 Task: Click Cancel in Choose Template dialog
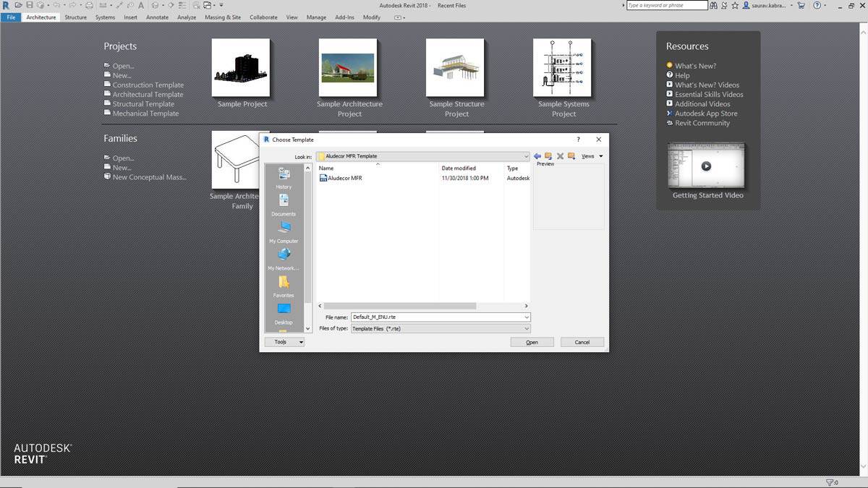(x=582, y=342)
